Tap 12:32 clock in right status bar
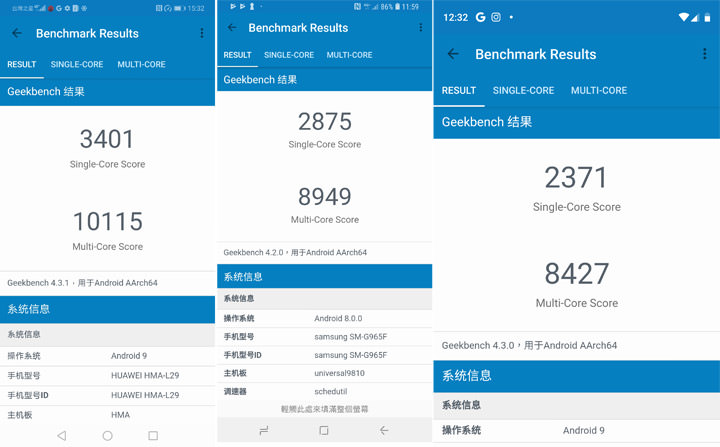Image resolution: width=720 pixels, height=447 pixels. tap(456, 17)
